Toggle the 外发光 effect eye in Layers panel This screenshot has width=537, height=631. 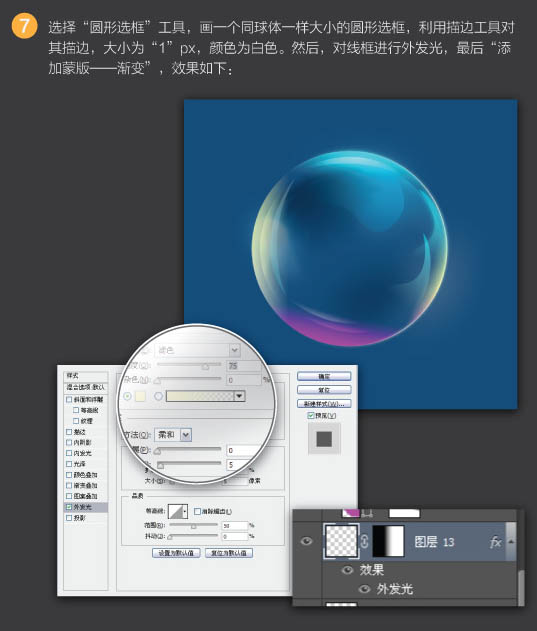[x=364, y=589]
